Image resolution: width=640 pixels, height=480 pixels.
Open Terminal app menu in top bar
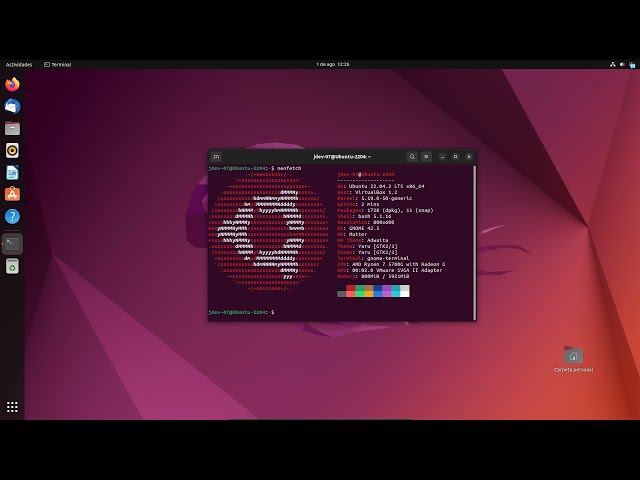(58, 64)
